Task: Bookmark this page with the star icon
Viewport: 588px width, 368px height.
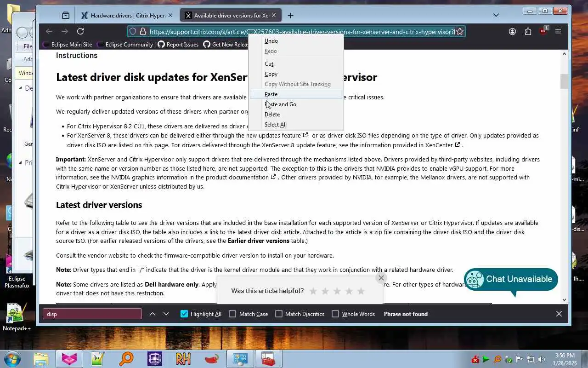Action: click(x=459, y=31)
